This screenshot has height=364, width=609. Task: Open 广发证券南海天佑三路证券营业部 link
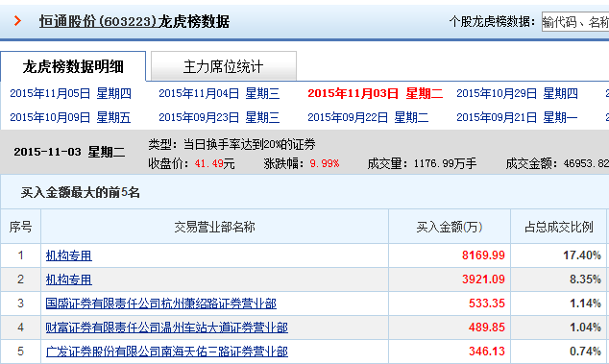[166, 352]
